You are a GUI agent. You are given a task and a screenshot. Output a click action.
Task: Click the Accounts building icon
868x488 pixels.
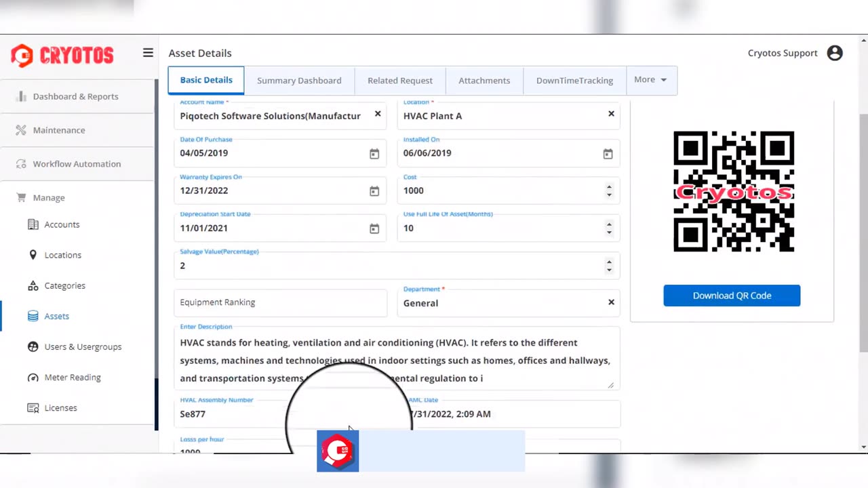[33, 224]
